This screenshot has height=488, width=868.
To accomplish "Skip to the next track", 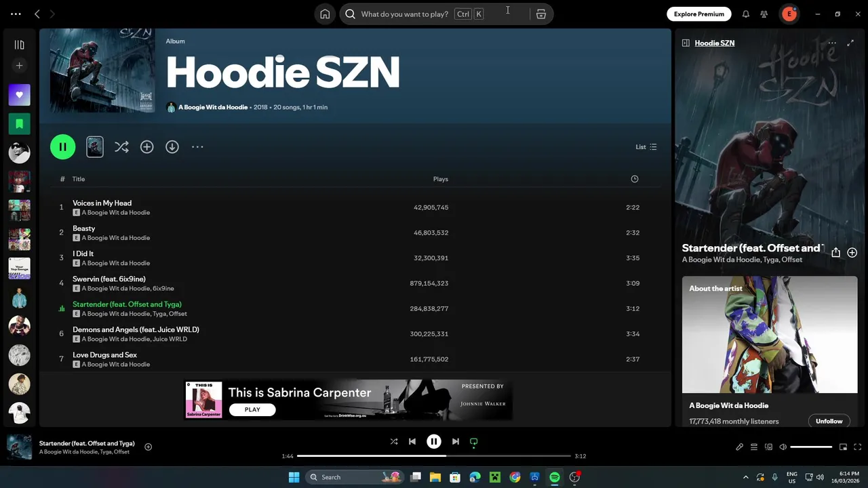I will pyautogui.click(x=456, y=441).
